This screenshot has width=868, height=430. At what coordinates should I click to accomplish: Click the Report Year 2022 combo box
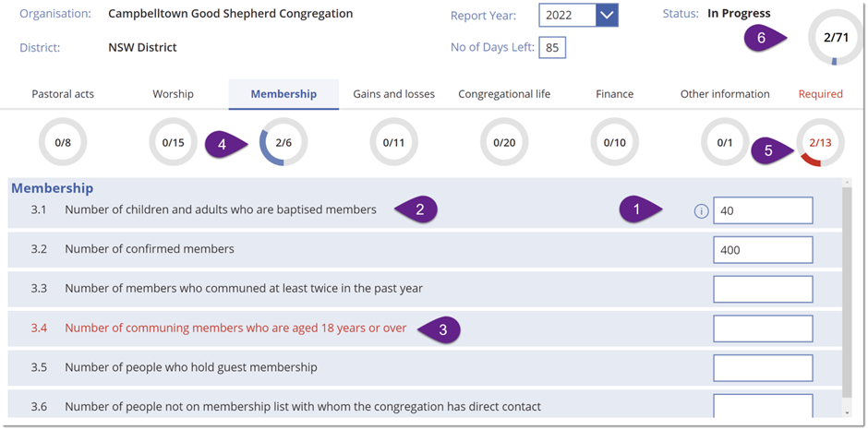tap(578, 16)
